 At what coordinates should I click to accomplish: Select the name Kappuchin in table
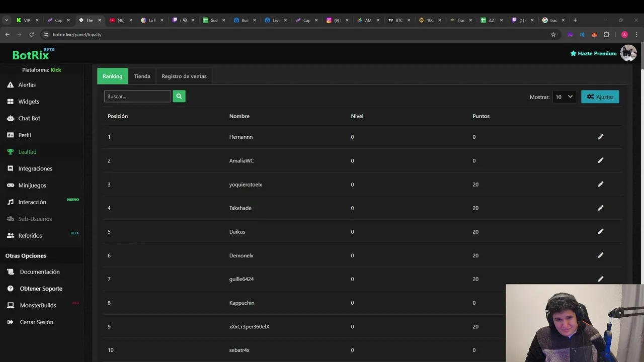[242, 303]
